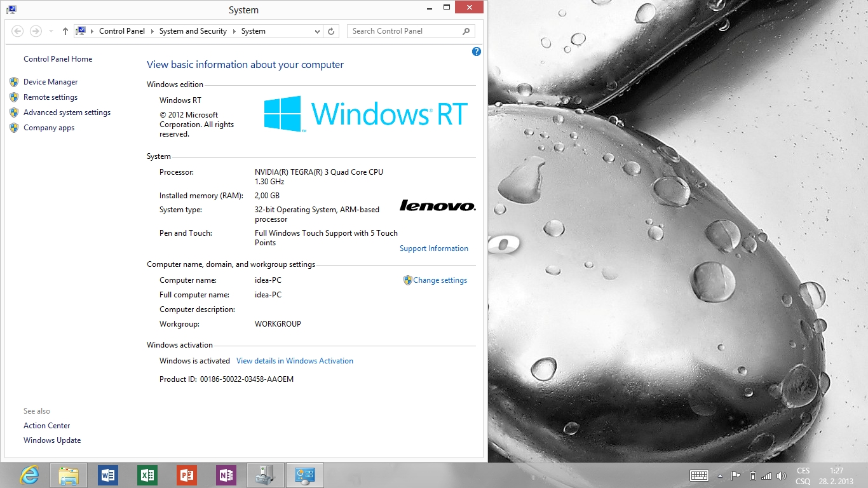Launch PowerPoint from the taskbar

[187, 475]
